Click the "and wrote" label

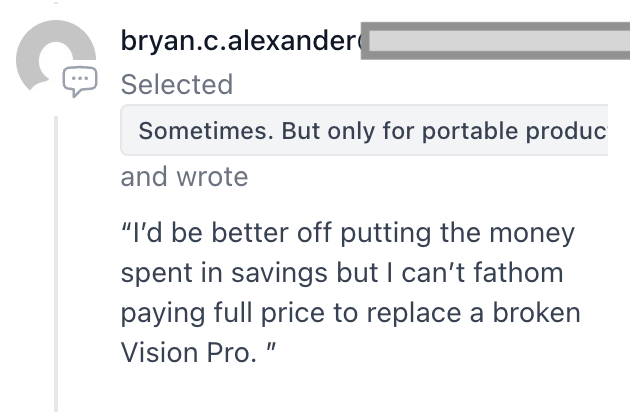184,176
